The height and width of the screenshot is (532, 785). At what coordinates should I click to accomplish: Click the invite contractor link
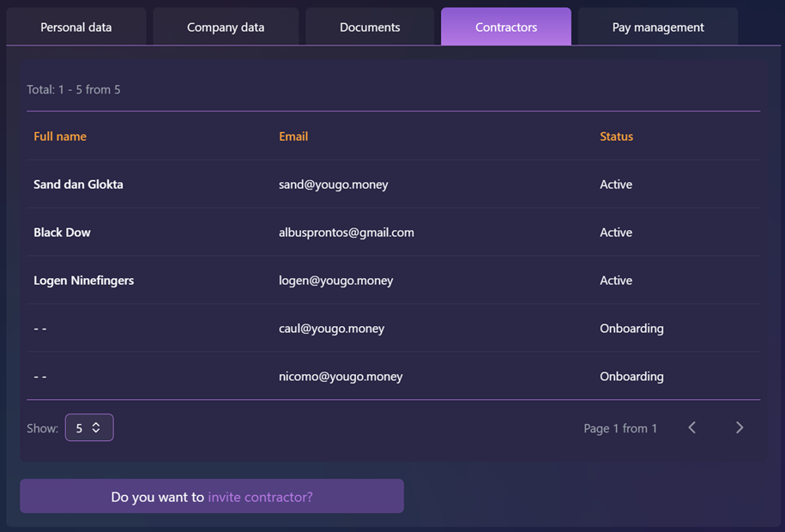tap(260, 497)
